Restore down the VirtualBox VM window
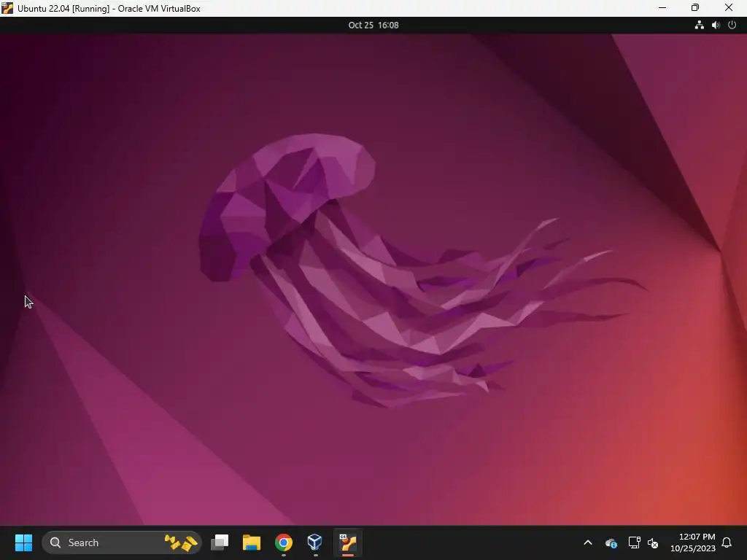Image resolution: width=747 pixels, height=560 pixels. 695,8
